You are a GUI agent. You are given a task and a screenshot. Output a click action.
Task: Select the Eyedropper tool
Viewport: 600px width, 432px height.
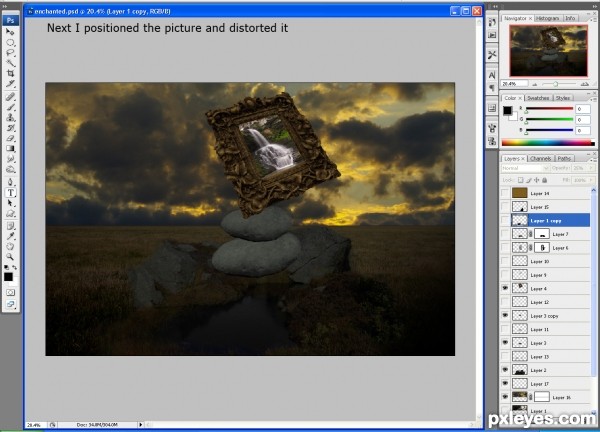pos(10,236)
